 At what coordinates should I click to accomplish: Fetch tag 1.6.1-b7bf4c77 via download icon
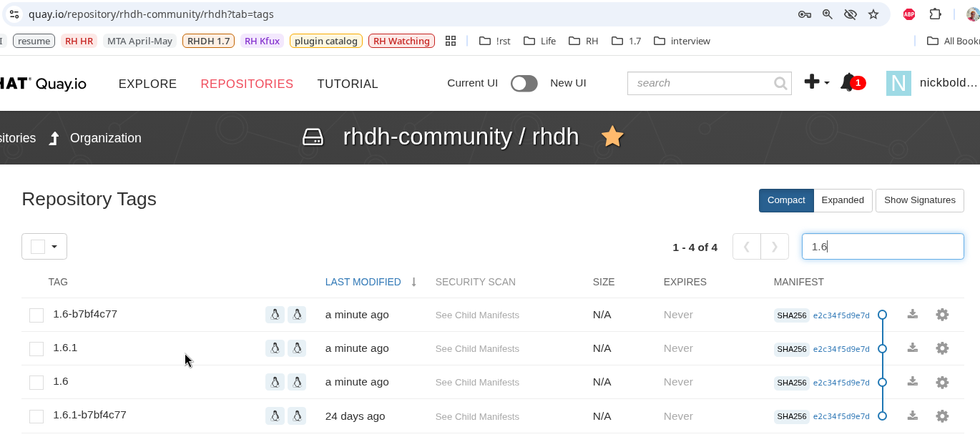point(912,415)
